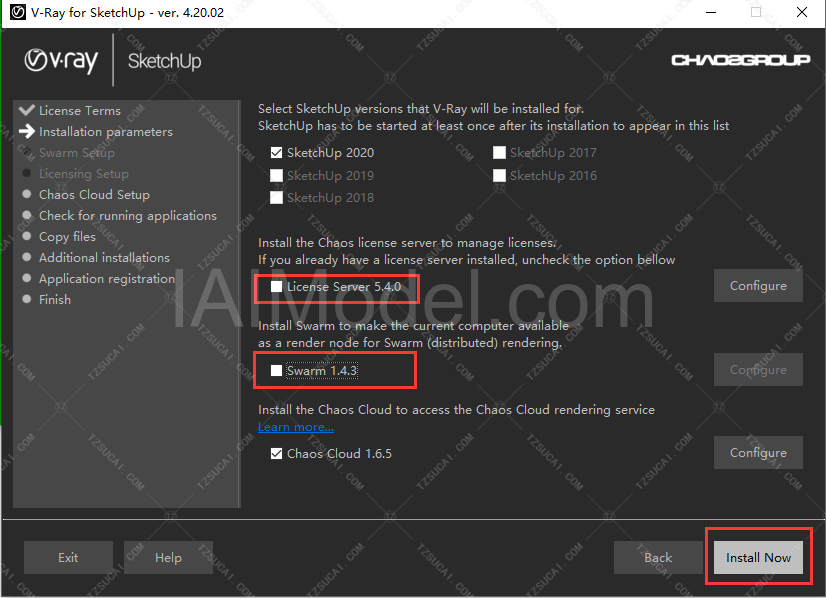
Task: Open the Help button
Action: (168, 557)
